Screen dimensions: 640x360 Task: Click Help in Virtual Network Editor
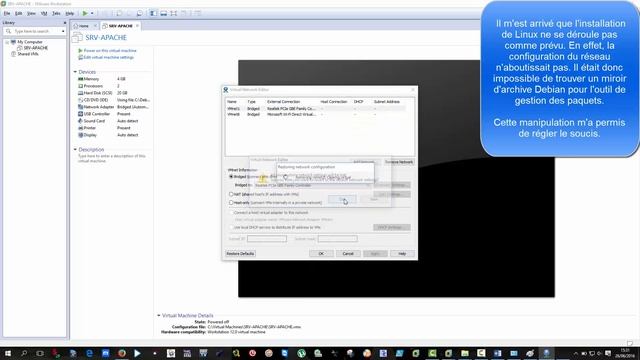[402, 253]
